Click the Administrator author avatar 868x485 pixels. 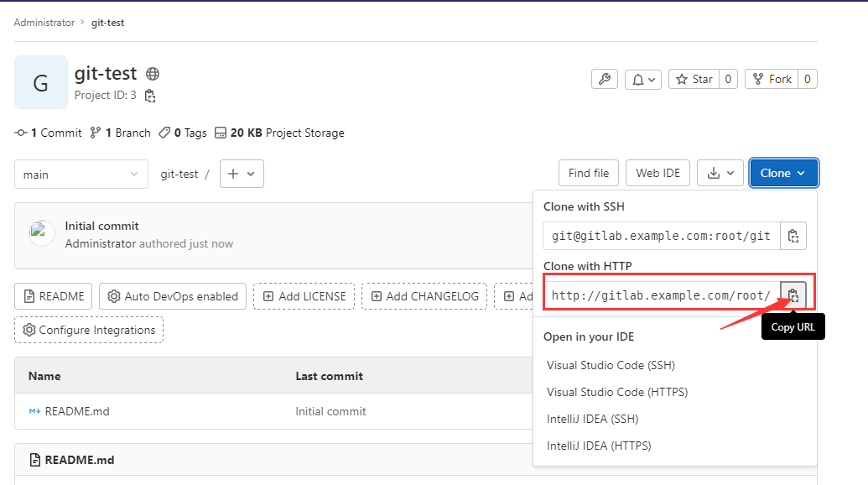42,234
